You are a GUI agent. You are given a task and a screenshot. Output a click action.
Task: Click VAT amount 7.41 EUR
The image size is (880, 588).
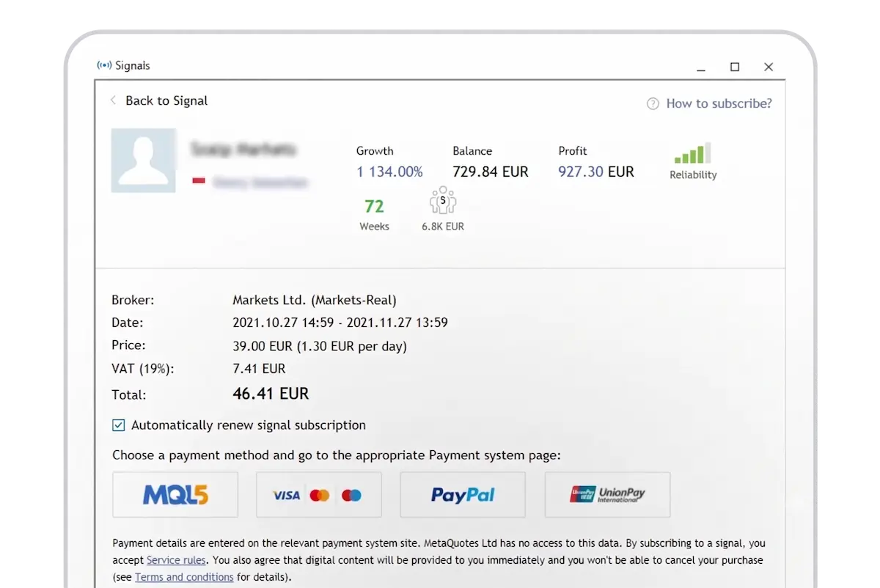259,369
